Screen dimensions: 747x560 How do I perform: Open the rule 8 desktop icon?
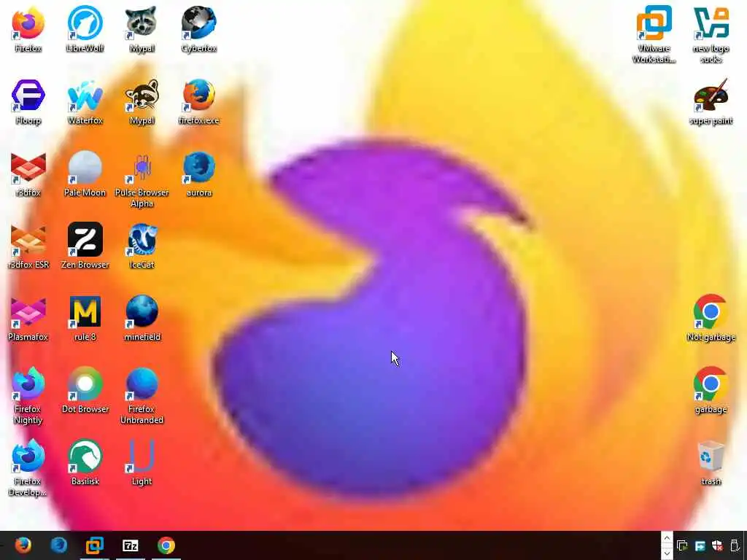point(85,319)
